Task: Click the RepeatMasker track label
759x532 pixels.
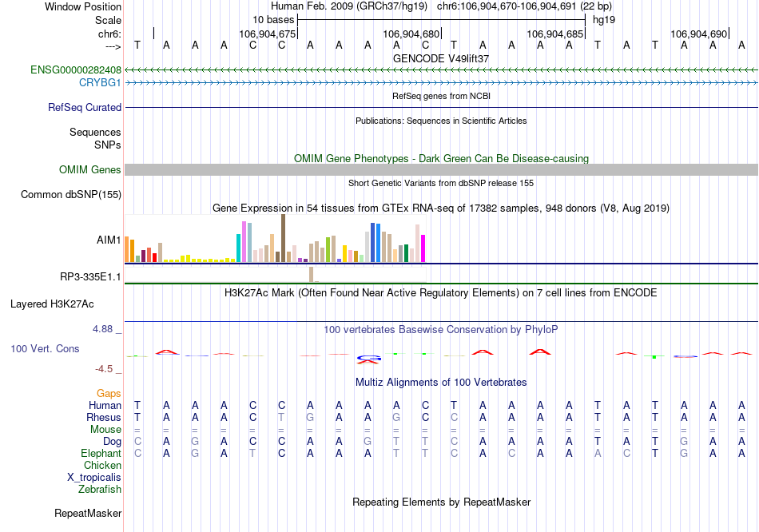Action: pyautogui.click(x=88, y=513)
